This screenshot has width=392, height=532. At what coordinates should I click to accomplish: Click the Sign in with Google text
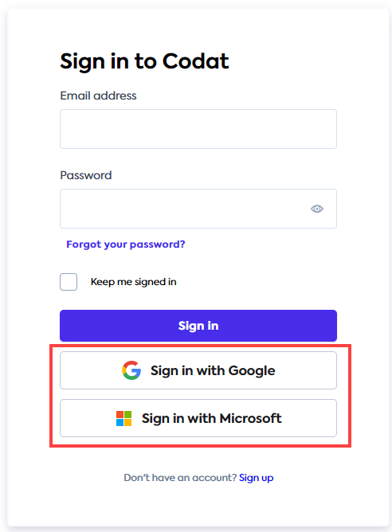[213, 370]
